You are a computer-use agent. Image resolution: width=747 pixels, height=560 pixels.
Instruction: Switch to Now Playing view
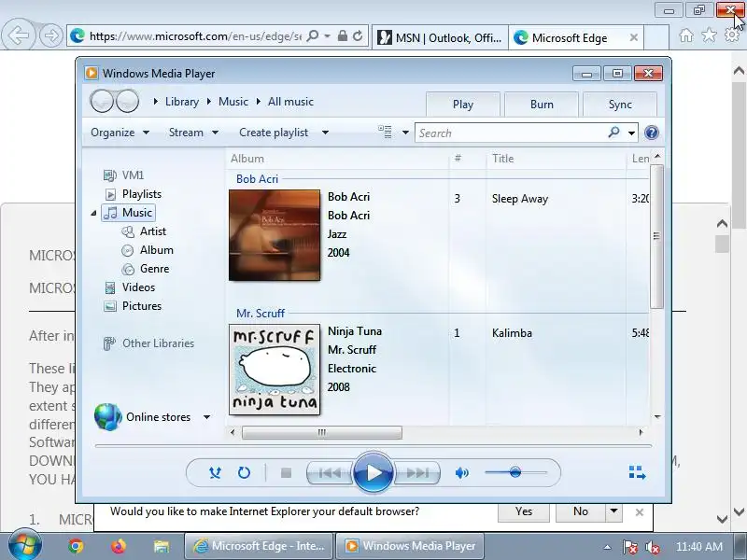[637, 472]
